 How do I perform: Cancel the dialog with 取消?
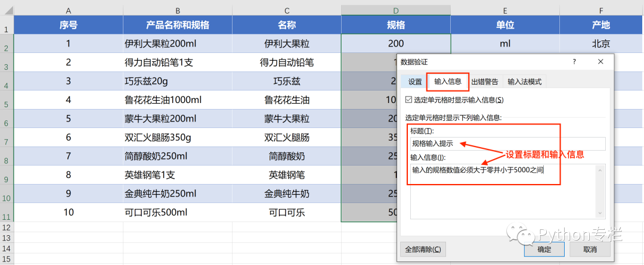[589, 250]
